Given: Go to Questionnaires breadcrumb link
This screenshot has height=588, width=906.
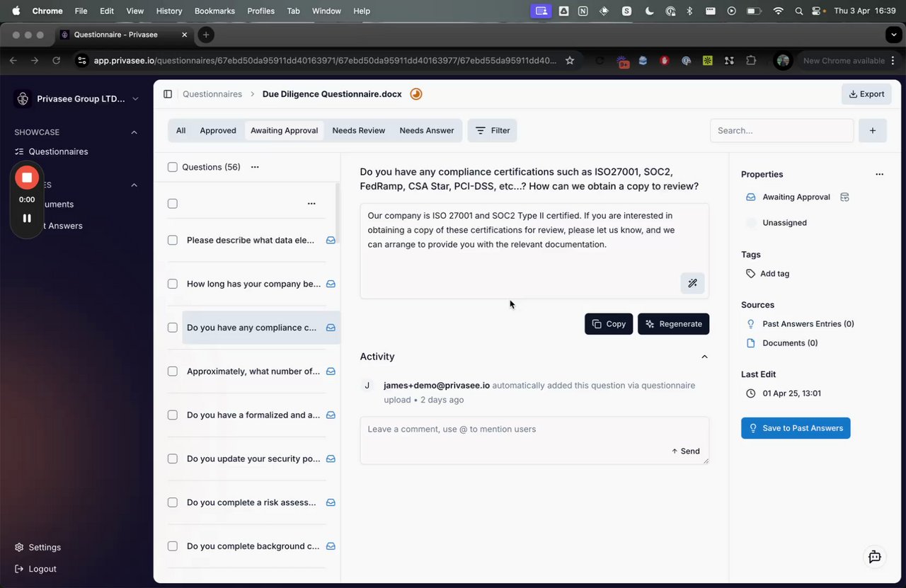Looking at the screenshot, I should tap(212, 94).
